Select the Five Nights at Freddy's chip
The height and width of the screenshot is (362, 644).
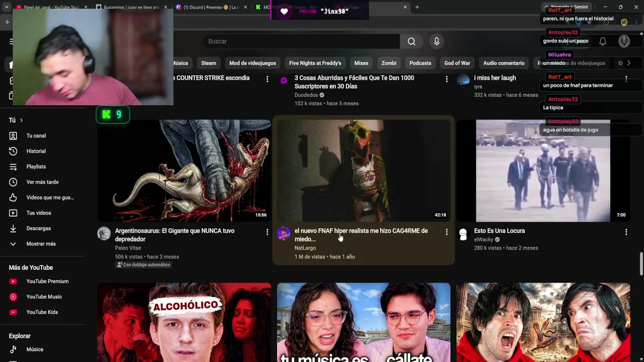point(315,63)
